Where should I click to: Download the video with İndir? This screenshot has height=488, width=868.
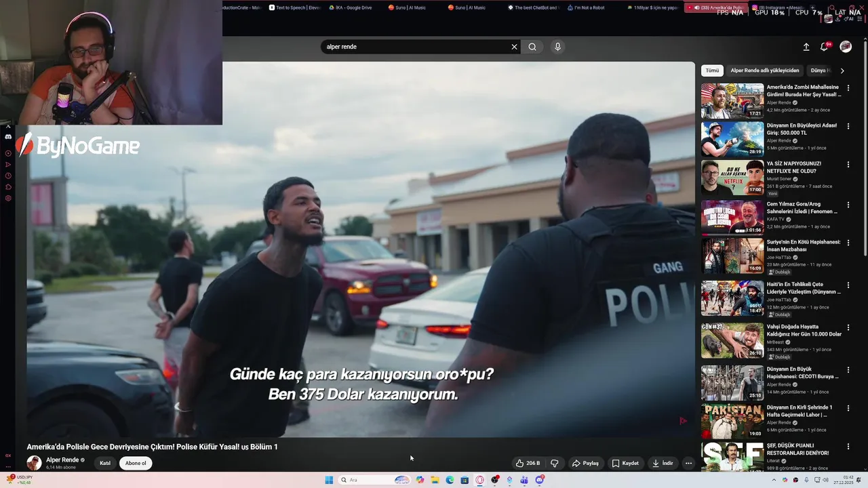click(x=663, y=463)
